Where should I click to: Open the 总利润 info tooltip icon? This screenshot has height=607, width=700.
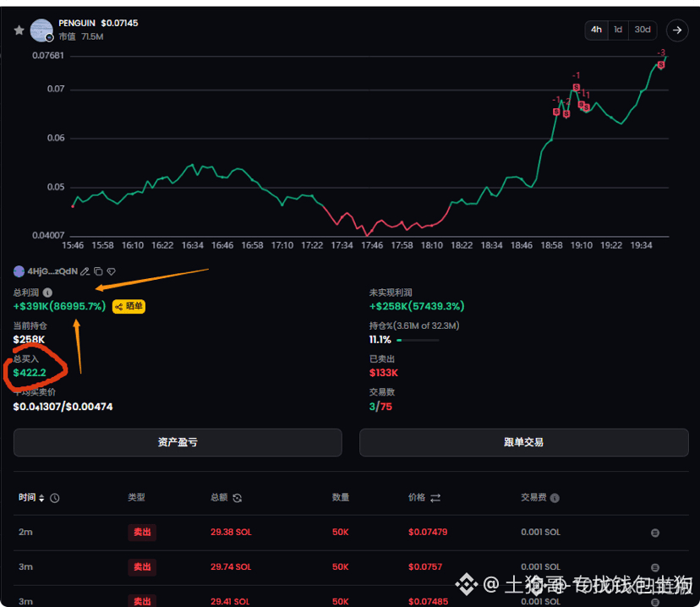point(47,293)
